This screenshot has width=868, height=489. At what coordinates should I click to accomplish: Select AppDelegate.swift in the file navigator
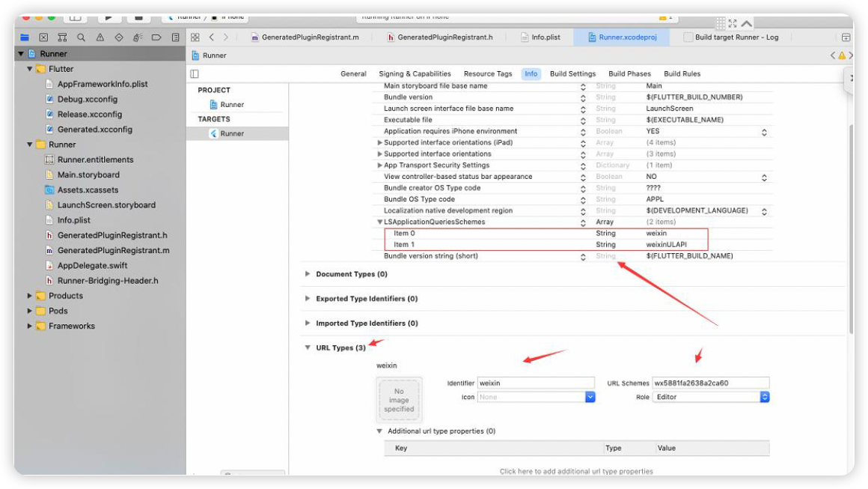tap(92, 266)
